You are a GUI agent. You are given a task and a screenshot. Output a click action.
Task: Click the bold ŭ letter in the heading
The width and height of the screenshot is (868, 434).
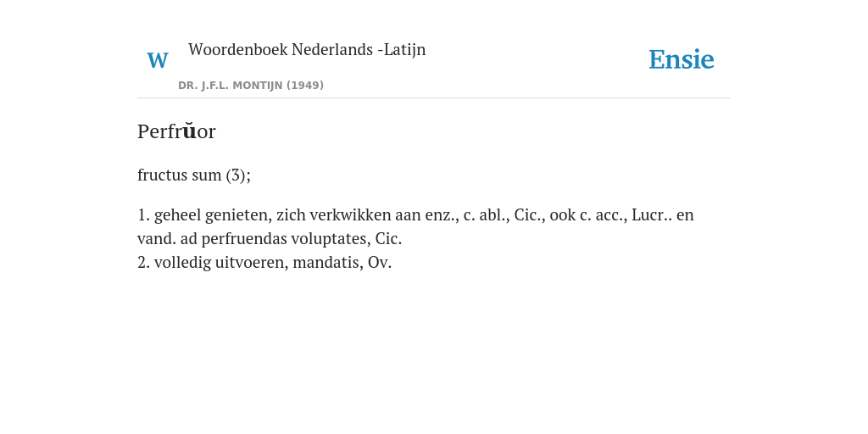(x=189, y=131)
